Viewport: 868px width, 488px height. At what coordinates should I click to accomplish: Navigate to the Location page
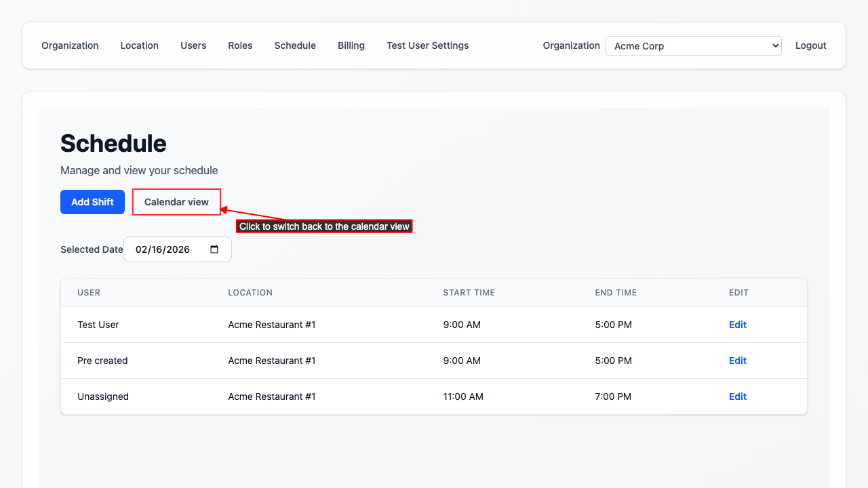[x=140, y=45]
